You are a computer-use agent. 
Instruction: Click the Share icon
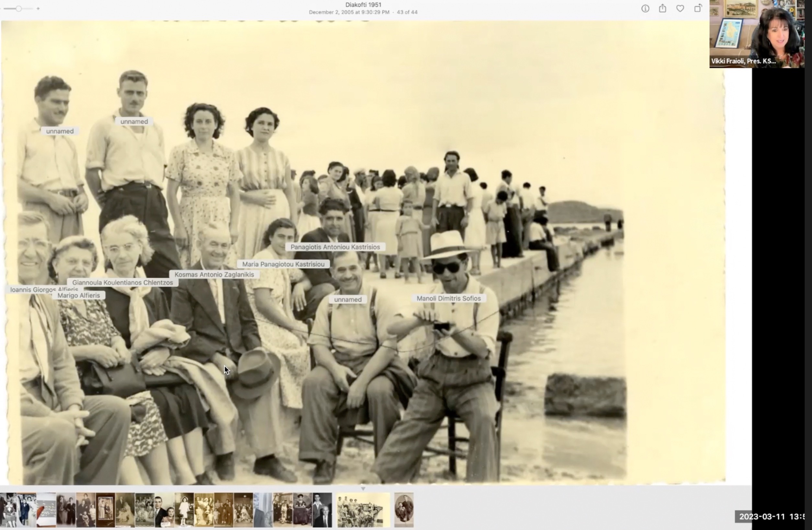click(662, 8)
